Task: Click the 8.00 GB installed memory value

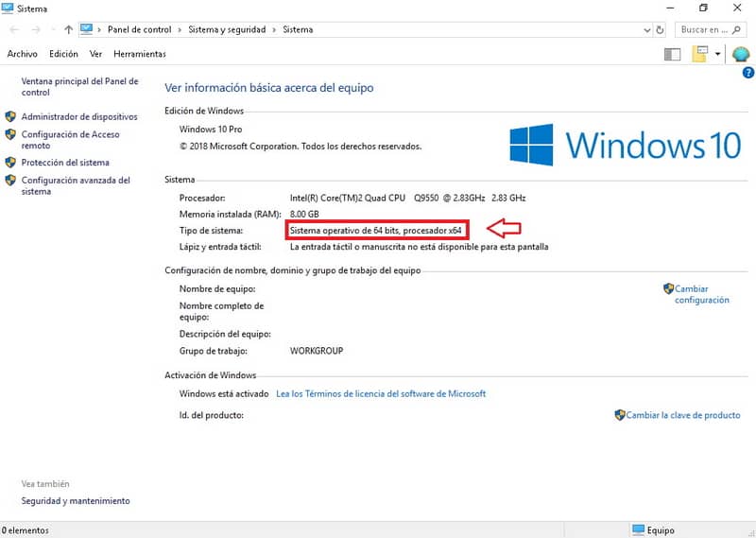Action: [304, 215]
